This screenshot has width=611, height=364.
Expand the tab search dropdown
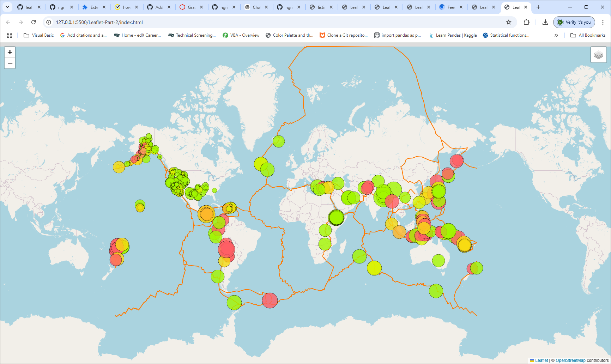click(x=7, y=7)
